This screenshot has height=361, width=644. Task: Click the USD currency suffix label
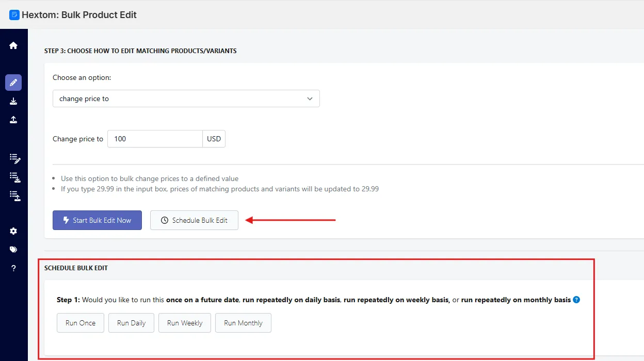point(214,139)
